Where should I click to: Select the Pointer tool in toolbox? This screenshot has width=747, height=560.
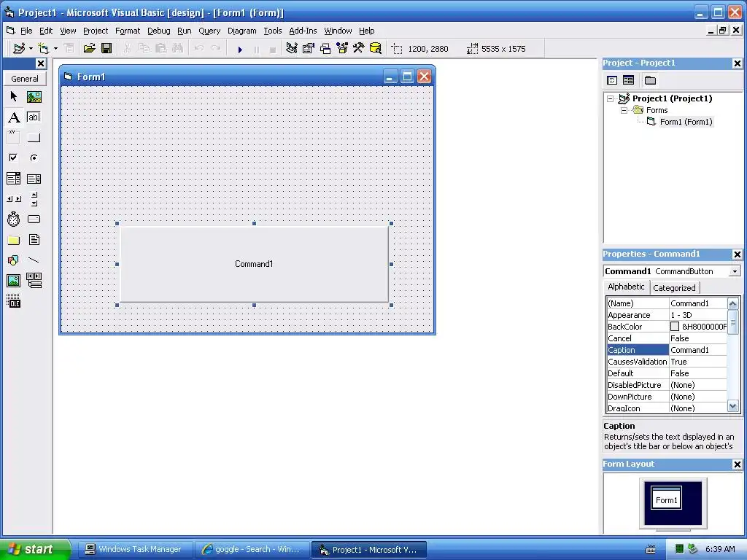pyautogui.click(x=14, y=97)
